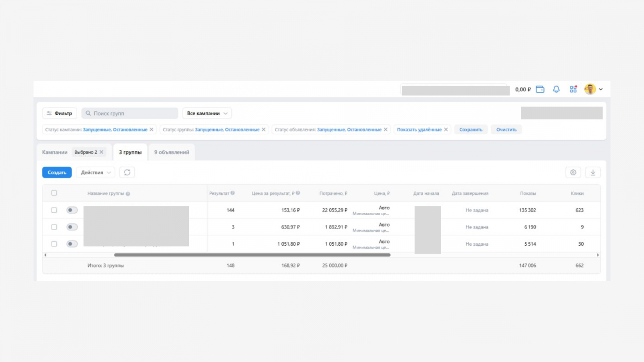Click the 1 892,91 ₽ spent value
The height and width of the screenshot is (362, 644).
tap(336, 227)
